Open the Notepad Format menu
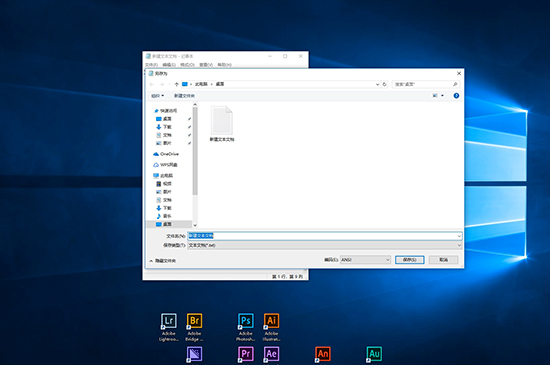 point(187,65)
